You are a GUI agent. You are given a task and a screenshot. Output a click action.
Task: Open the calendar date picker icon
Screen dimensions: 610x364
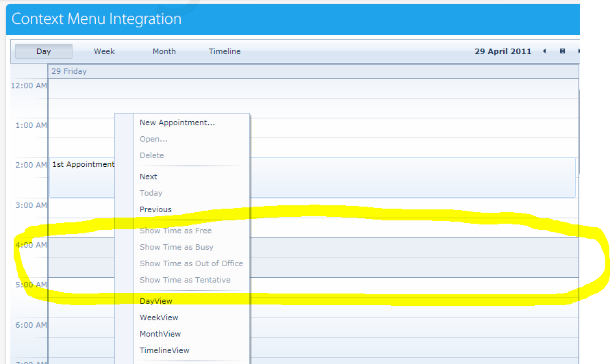[562, 51]
